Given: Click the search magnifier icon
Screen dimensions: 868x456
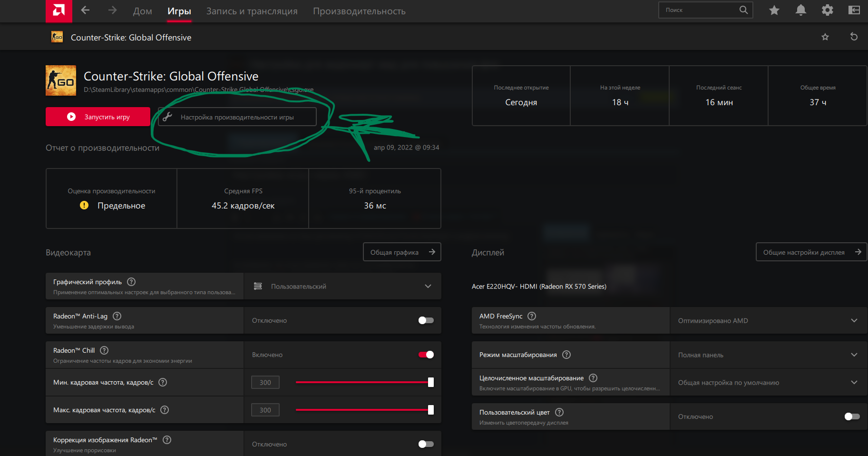Looking at the screenshot, I should (743, 10).
